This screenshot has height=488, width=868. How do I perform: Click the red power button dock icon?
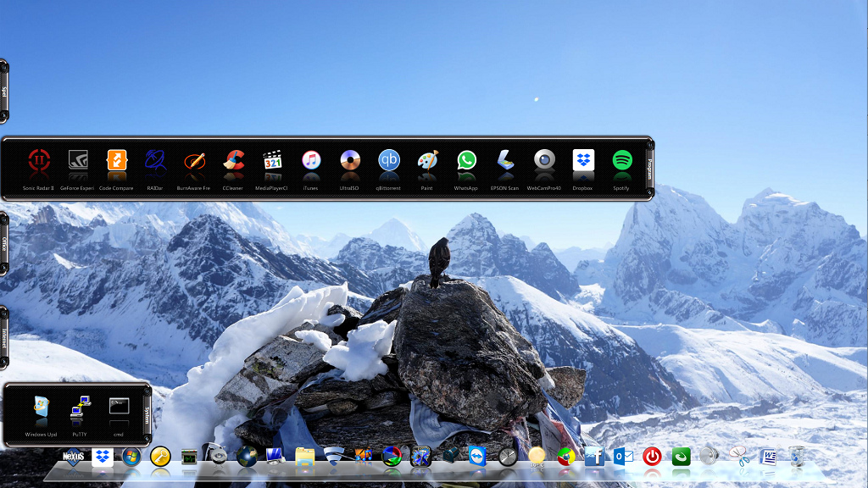(652, 457)
